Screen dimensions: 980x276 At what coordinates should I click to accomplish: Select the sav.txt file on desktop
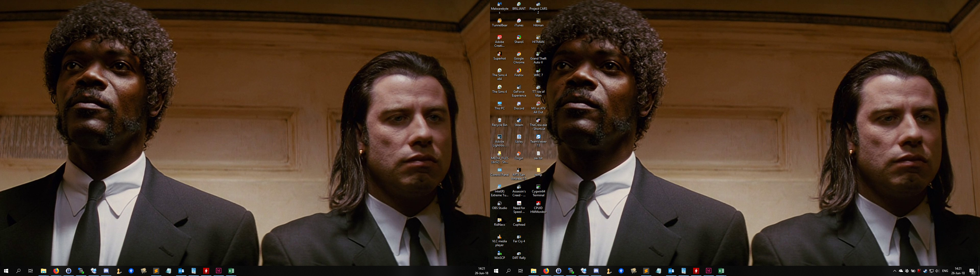pyautogui.click(x=538, y=156)
